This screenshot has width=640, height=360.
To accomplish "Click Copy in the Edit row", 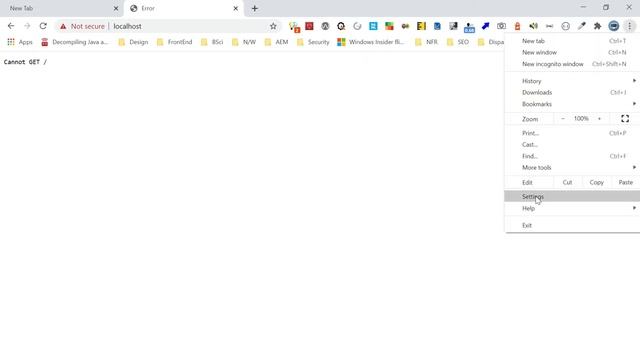I will coord(596,182).
